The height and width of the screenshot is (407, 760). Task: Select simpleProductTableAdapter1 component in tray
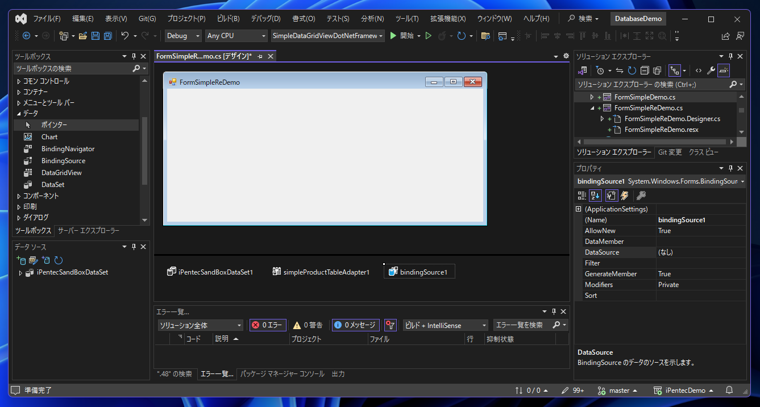[x=320, y=272]
